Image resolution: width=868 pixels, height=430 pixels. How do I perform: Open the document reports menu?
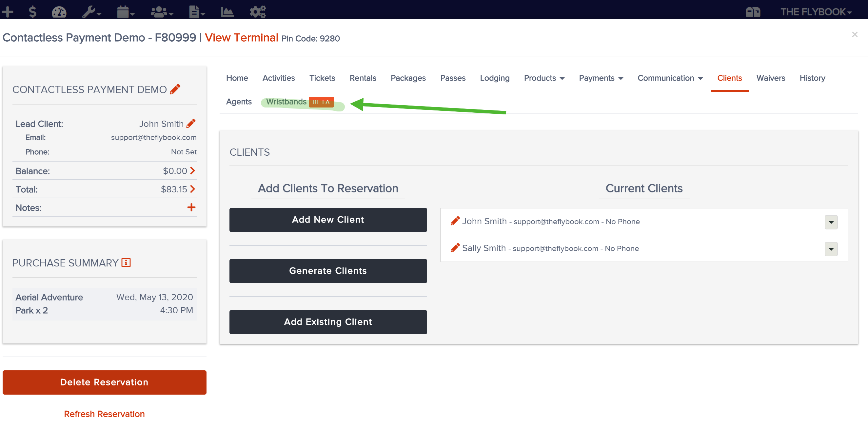pos(197,12)
